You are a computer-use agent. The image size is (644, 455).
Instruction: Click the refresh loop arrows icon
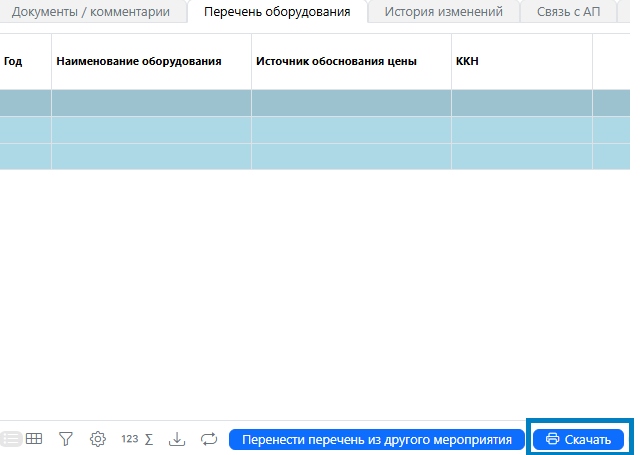(209, 438)
